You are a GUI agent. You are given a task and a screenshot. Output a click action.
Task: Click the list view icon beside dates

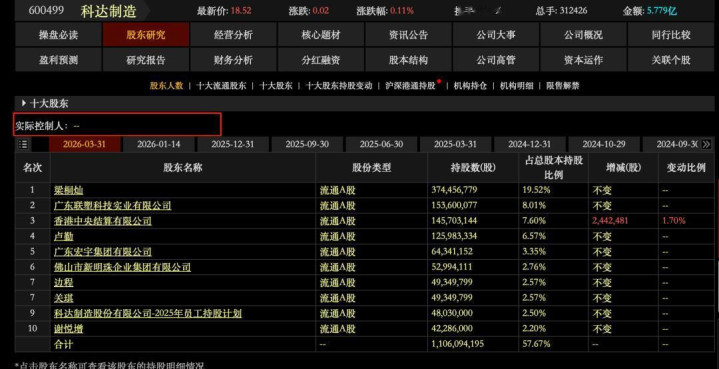(23, 145)
